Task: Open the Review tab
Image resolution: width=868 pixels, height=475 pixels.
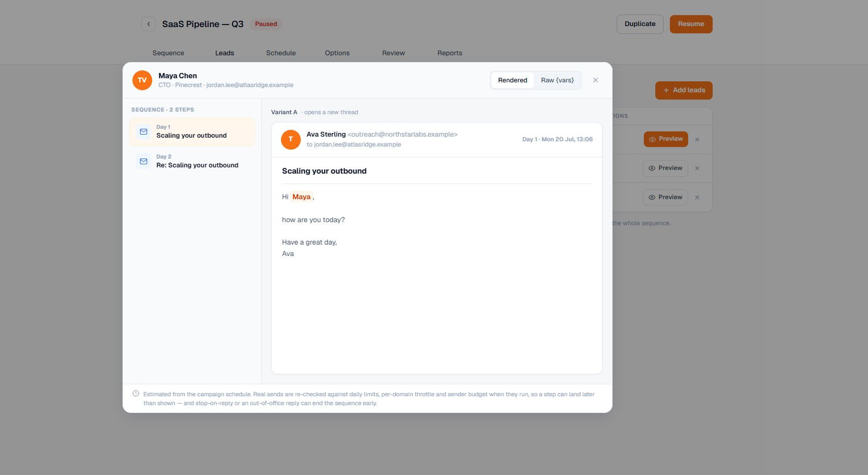Action: (394, 53)
